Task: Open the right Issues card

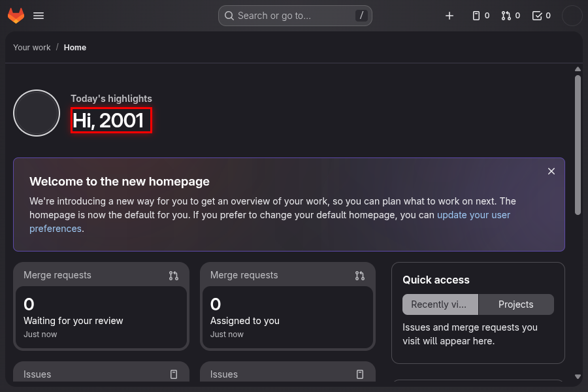Action: click(287, 372)
